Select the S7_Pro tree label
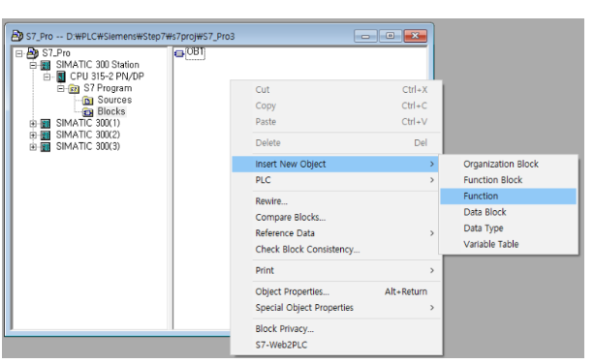 point(56,53)
